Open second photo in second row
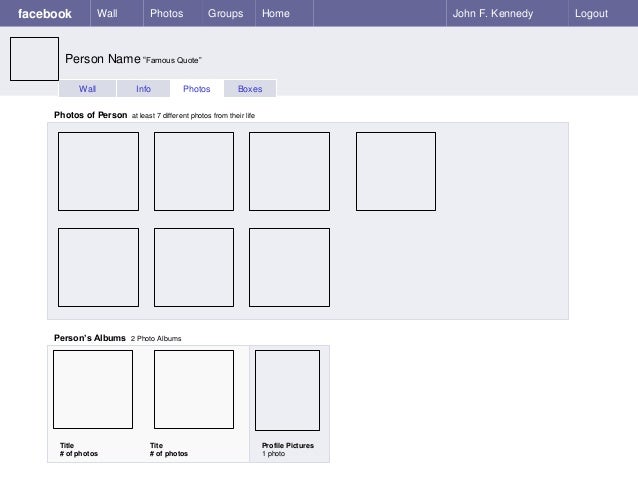638x479 pixels. point(194,267)
